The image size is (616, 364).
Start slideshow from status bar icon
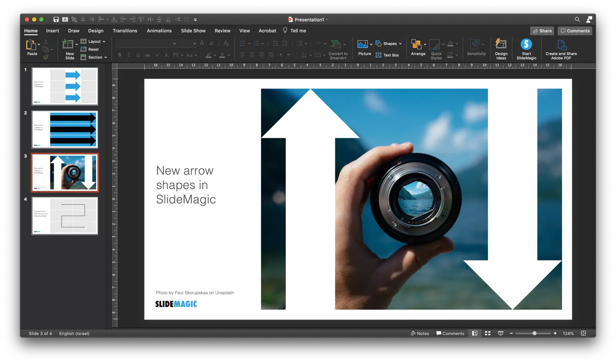click(x=500, y=333)
